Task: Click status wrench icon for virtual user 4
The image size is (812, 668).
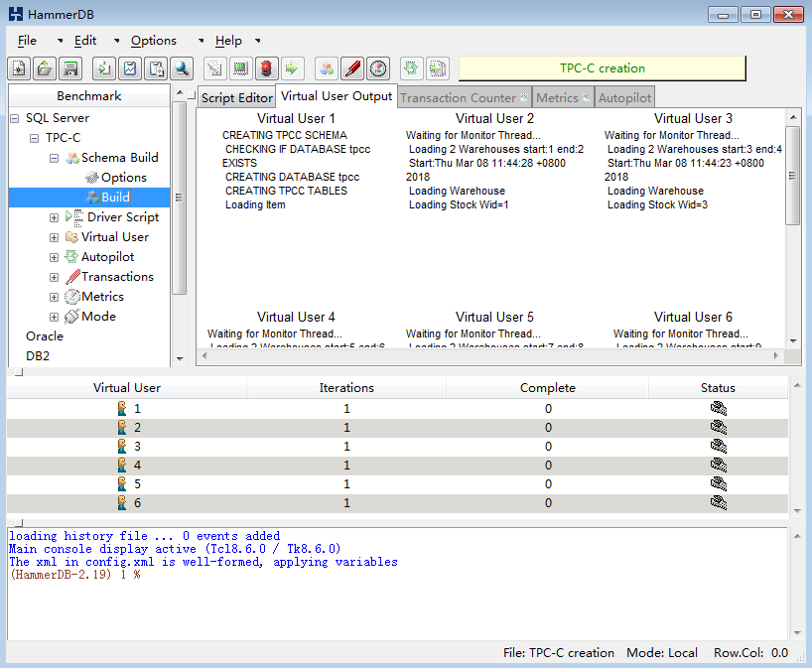Action: coord(719,465)
